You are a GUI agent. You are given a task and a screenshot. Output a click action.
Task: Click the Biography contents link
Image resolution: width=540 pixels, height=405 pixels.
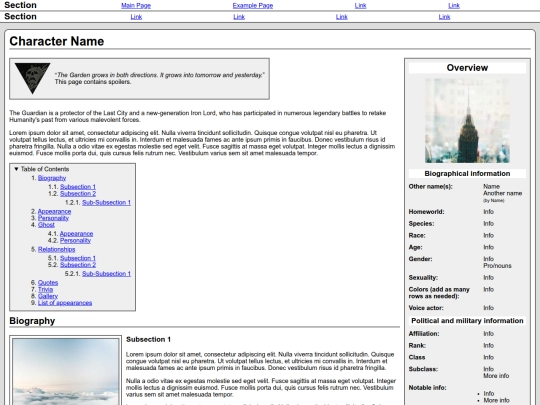[x=52, y=178]
